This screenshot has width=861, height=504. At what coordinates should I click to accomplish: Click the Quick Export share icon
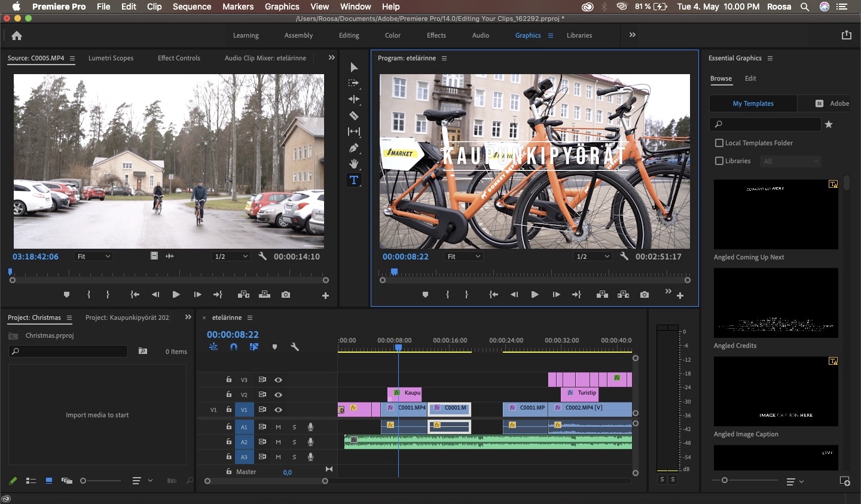(847, 35)
